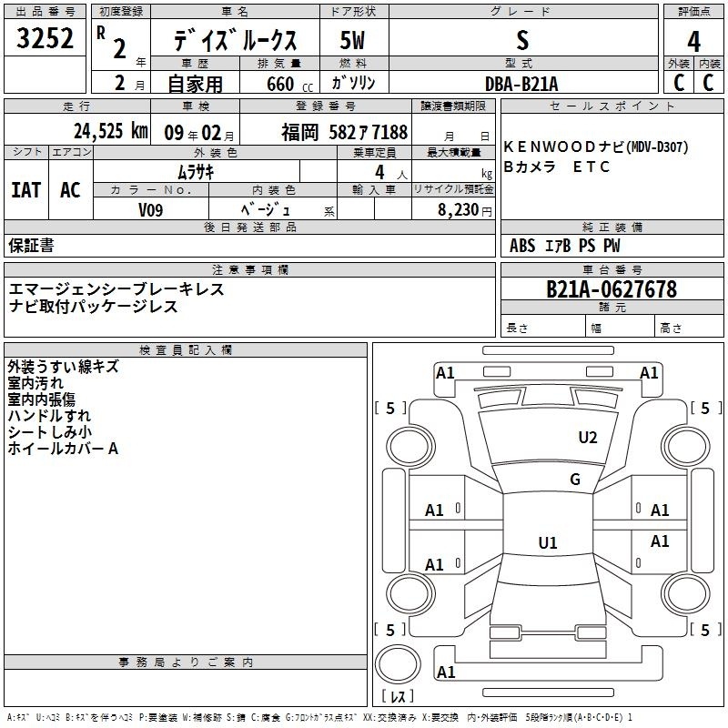Select the 車台番号 header

[x=612, y=269]
